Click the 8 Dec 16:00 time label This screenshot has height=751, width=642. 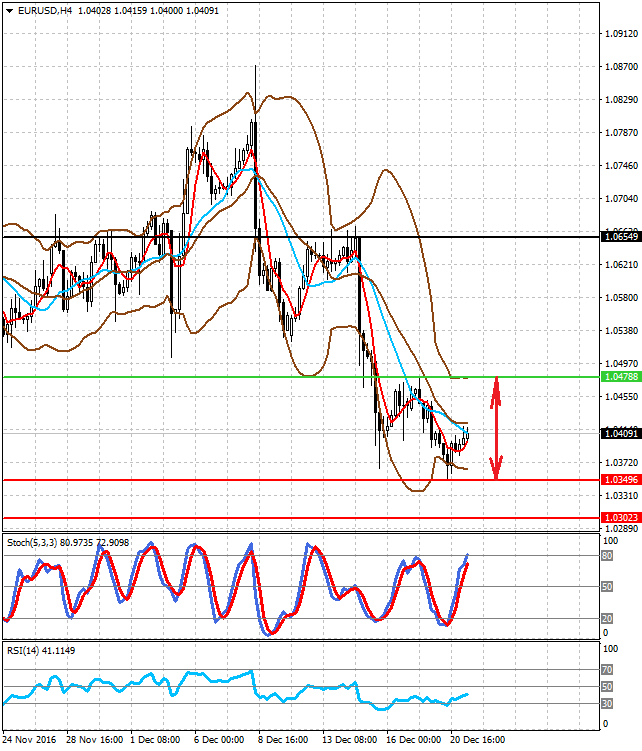[283, 740]
